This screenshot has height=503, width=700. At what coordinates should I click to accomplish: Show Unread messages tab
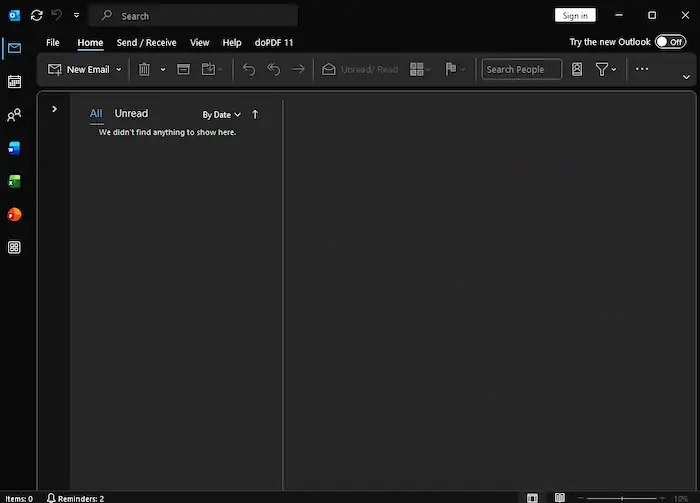coord(131,113)
